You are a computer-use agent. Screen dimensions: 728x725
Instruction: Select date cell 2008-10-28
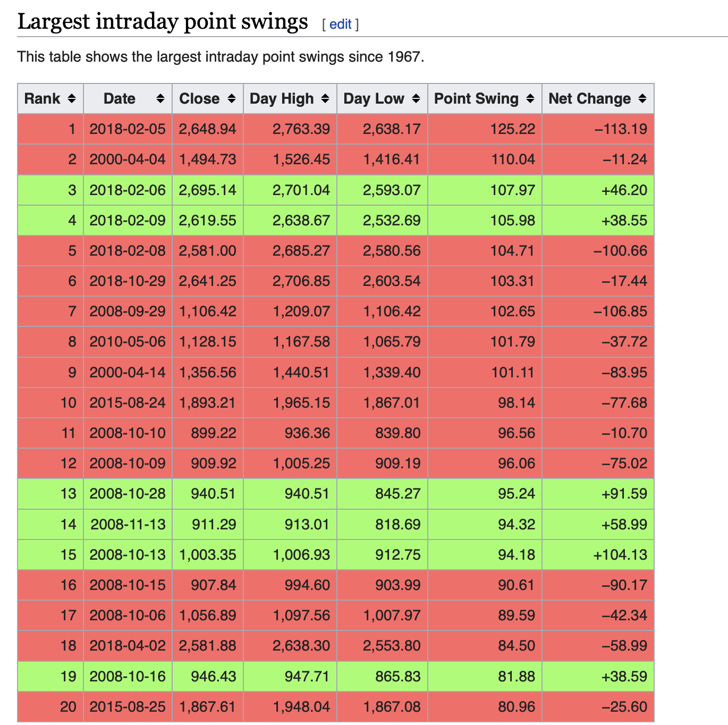click(x=128, y=494)
